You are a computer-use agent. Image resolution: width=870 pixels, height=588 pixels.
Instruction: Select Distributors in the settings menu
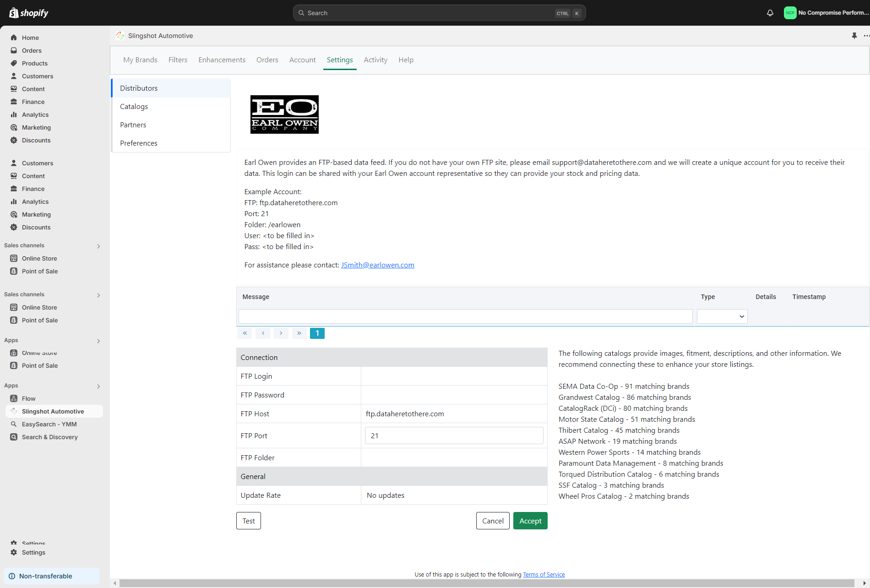point(171,88)
